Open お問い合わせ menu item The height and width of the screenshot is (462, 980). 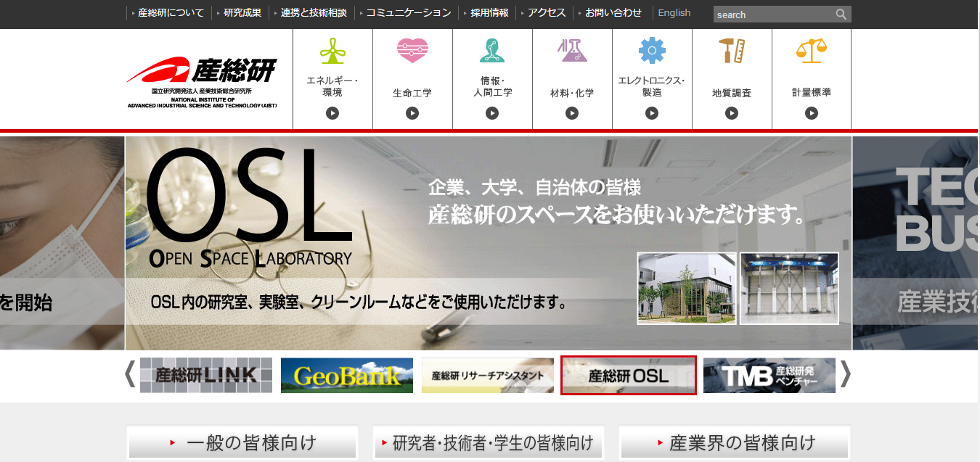coord(613,13)
